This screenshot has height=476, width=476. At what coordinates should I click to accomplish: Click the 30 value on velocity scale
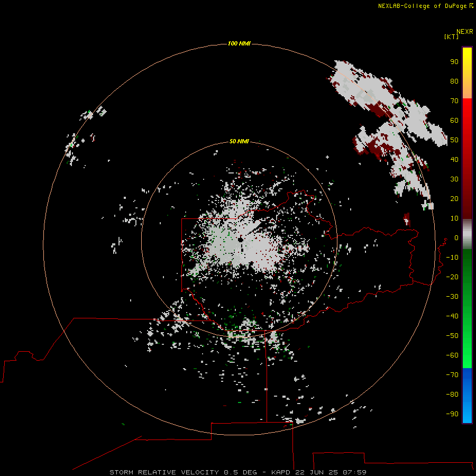point(454,179)
